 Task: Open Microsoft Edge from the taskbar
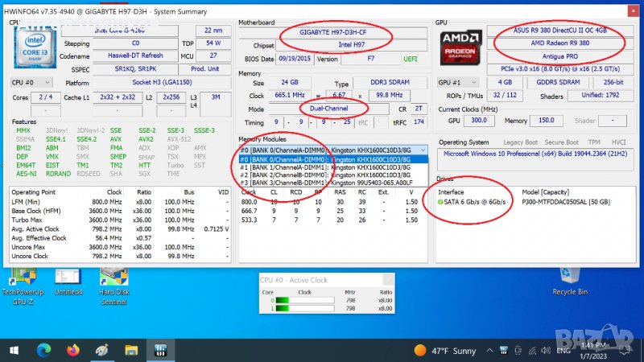44,350
